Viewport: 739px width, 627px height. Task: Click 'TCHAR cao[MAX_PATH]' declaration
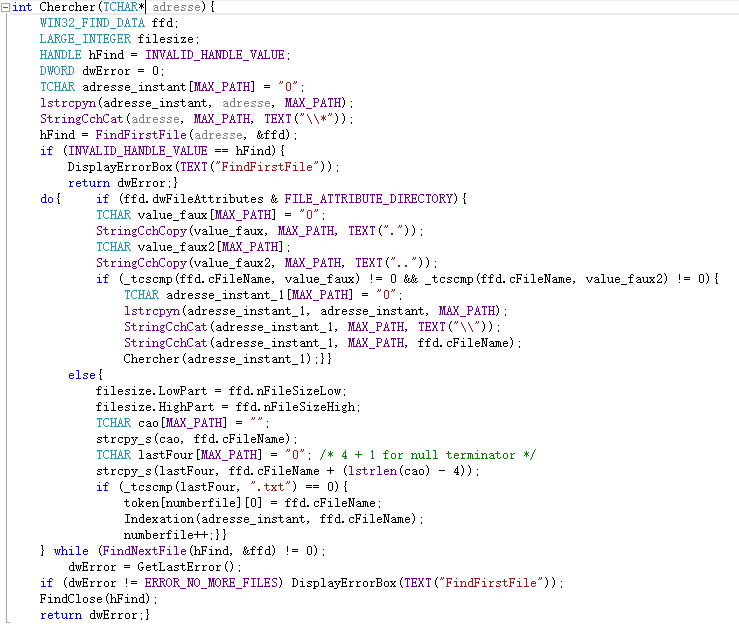click(183, 424)
